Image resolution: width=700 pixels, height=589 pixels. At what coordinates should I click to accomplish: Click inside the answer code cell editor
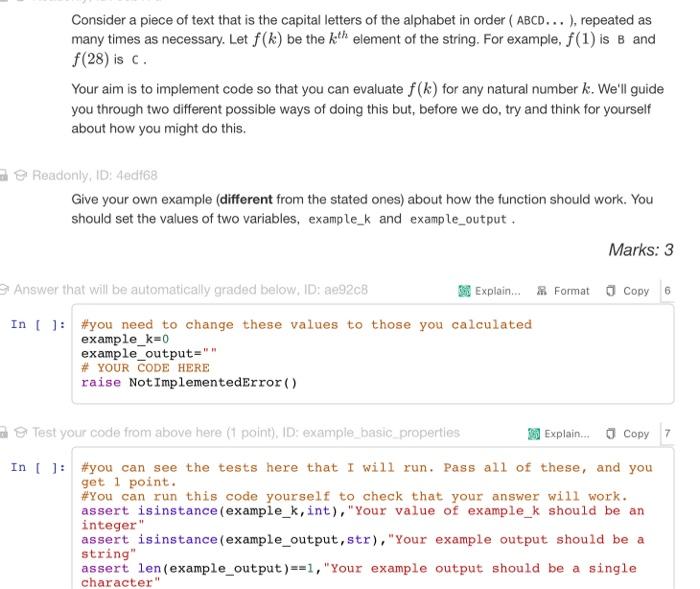coord(373,354)
